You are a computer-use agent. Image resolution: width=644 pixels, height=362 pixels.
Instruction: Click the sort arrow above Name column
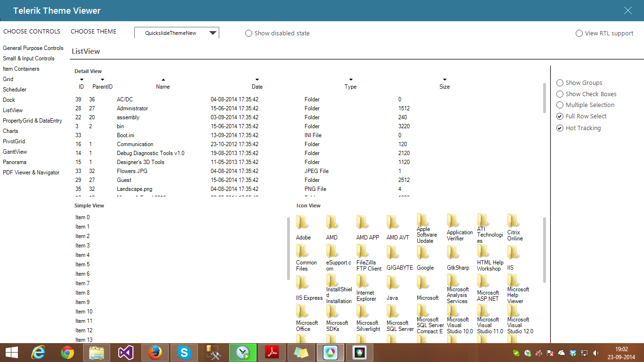coord(163,80)
